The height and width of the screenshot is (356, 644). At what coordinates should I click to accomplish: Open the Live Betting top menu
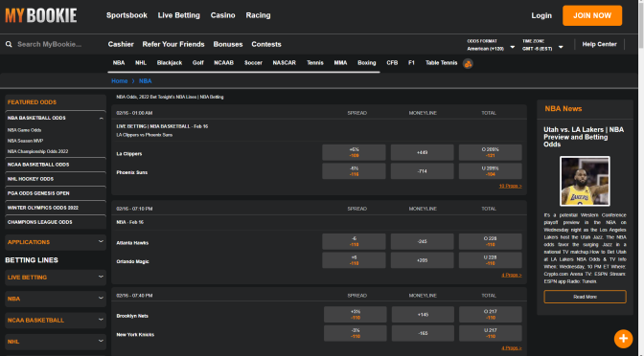pyautogui.click(x=178, y=15)
